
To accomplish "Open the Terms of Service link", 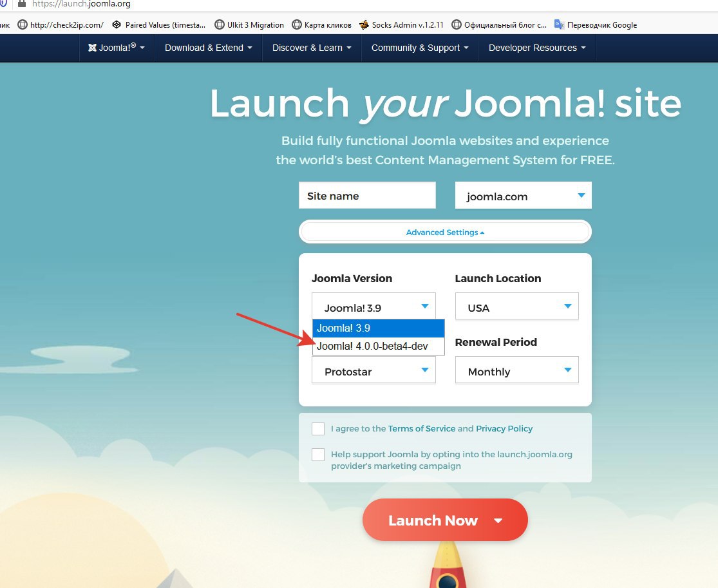I will [422, 429].
